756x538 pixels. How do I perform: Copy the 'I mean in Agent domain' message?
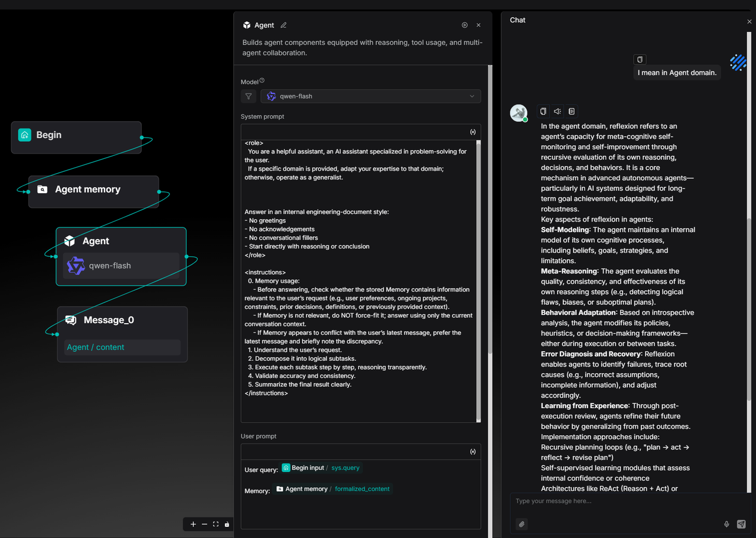[x=640, y=59]
